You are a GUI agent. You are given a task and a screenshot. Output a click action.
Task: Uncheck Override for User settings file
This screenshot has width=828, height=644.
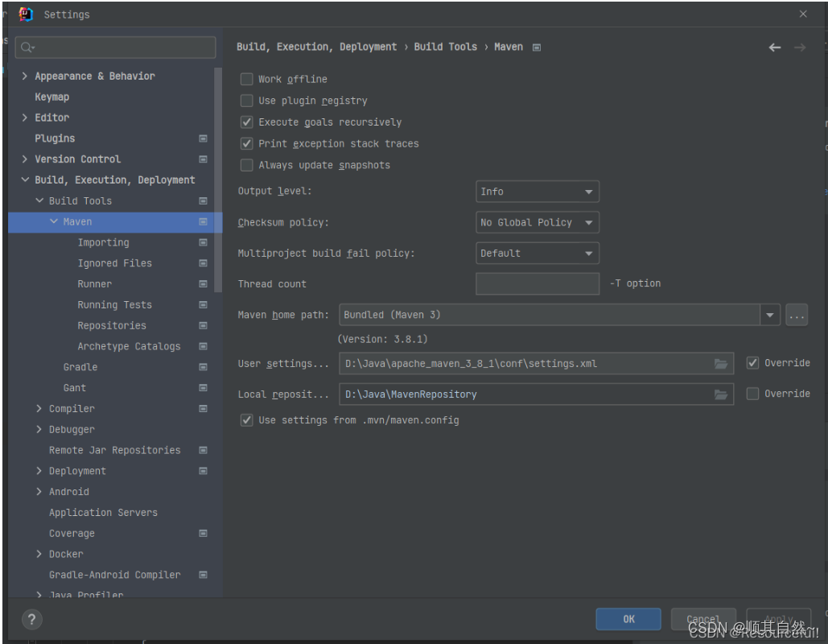tap(752, 363)
